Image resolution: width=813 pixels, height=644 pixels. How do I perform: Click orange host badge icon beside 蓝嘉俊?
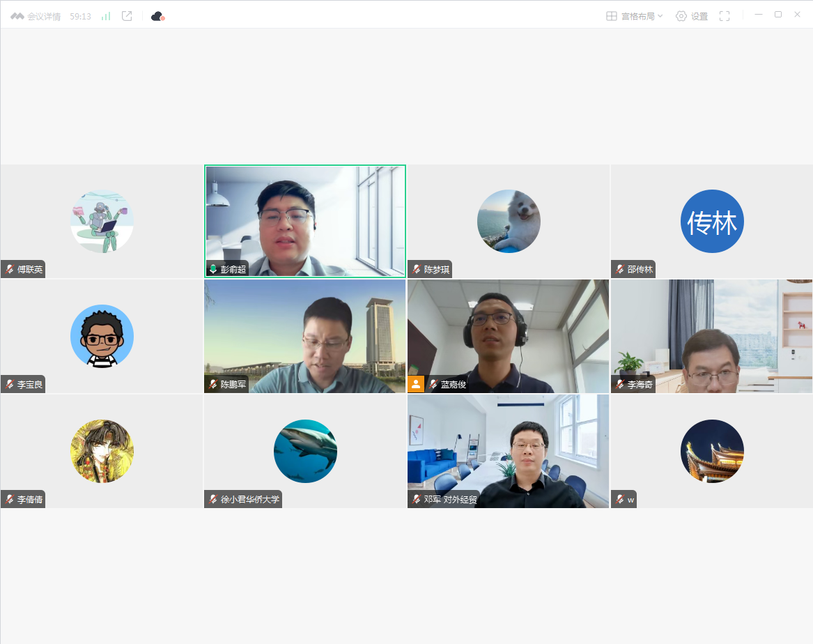pos(416,384)
